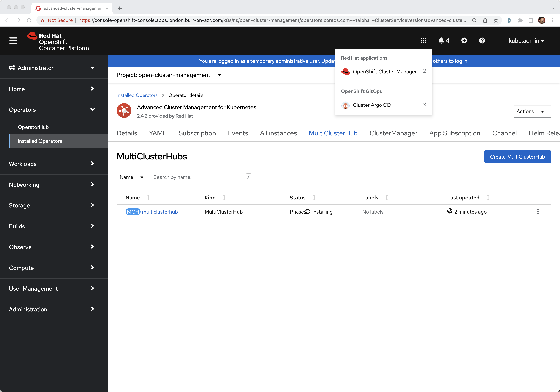Open the kube:admin user menu
The width and height of the screenshot is (560, 392).
[x=526, y=41]
